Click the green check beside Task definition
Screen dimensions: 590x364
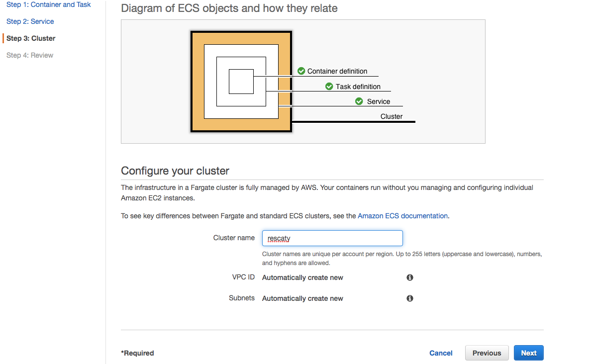click(329, 86)
